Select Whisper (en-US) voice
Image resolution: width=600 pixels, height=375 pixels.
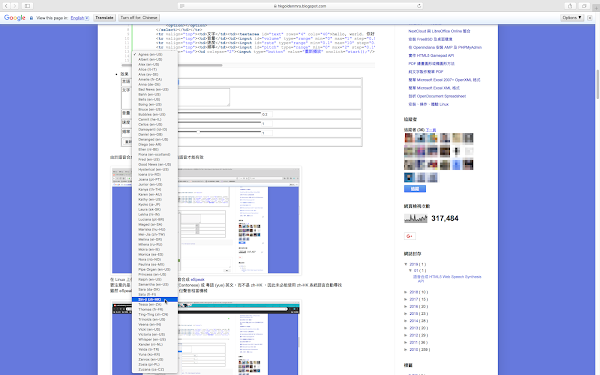click(x=155, y=339)
